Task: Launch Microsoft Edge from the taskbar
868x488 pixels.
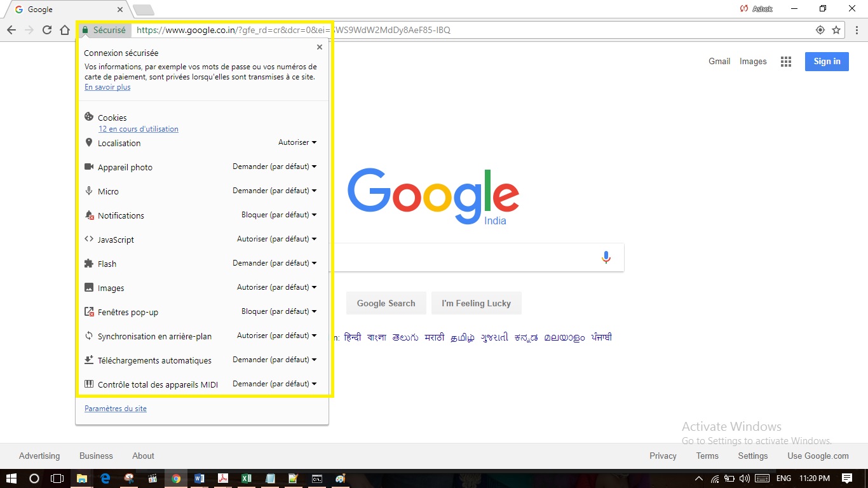Action: coord(105,478)
